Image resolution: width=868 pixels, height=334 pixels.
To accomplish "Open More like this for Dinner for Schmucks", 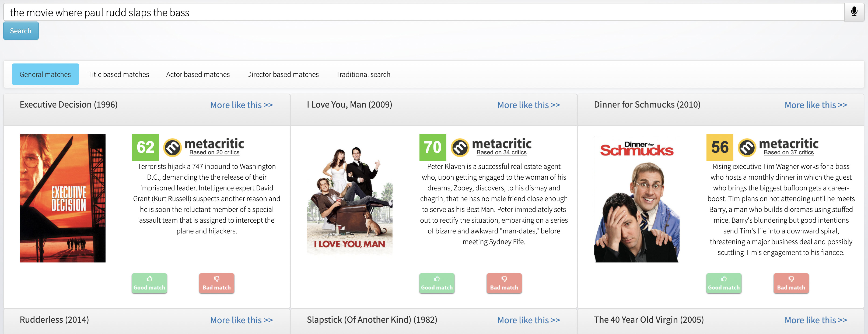I will click(x=816, y=105).
